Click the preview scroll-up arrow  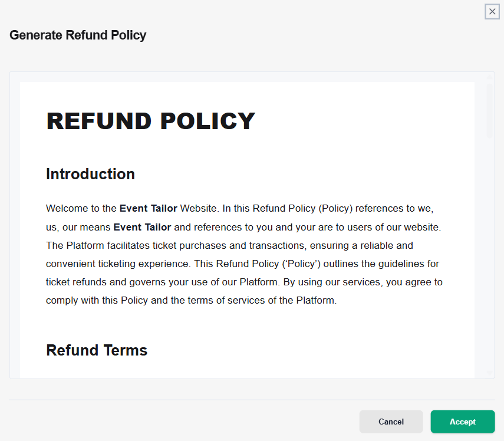(x=489, y=77)
